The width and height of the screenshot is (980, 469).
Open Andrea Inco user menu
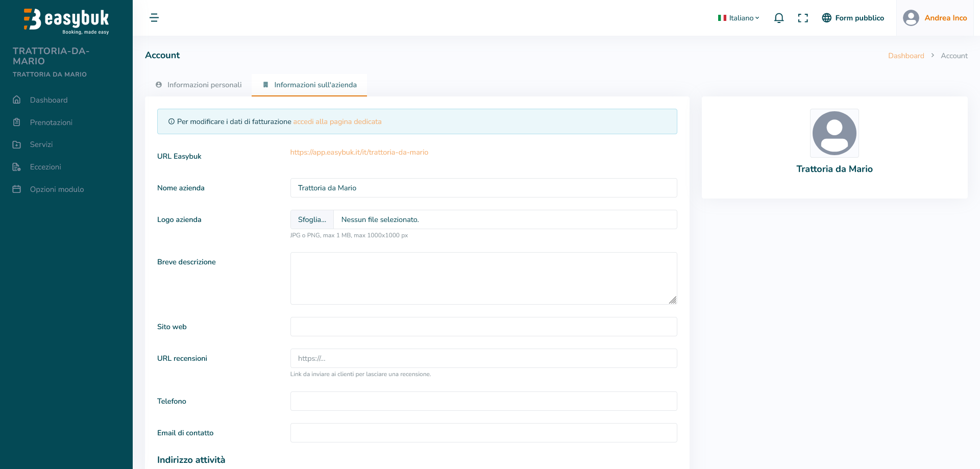tap(935, 18)
